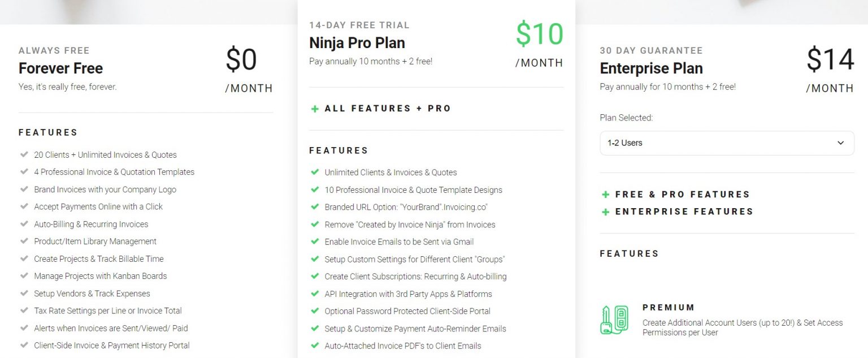Click the Premium key fob icon

coord(614,320)
